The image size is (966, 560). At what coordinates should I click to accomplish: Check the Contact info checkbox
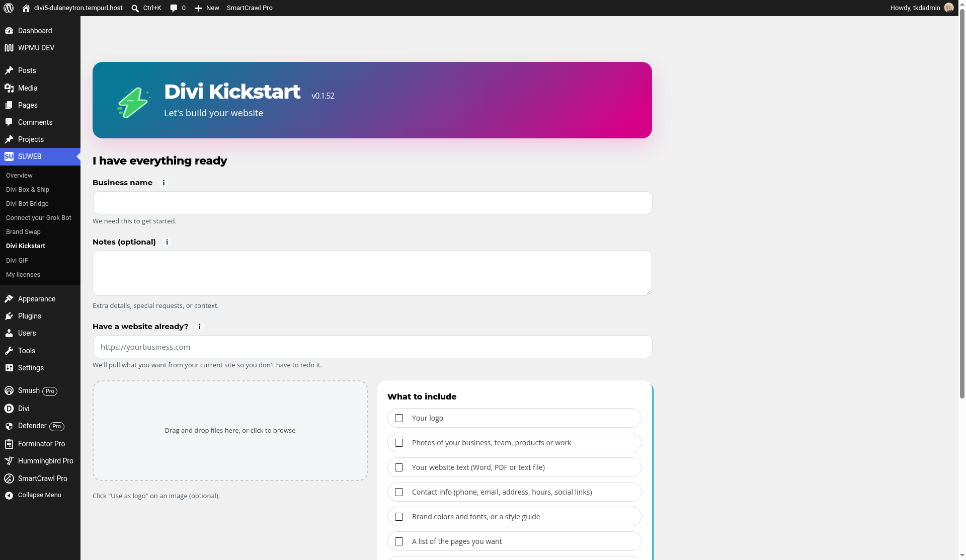coord(399,492)
